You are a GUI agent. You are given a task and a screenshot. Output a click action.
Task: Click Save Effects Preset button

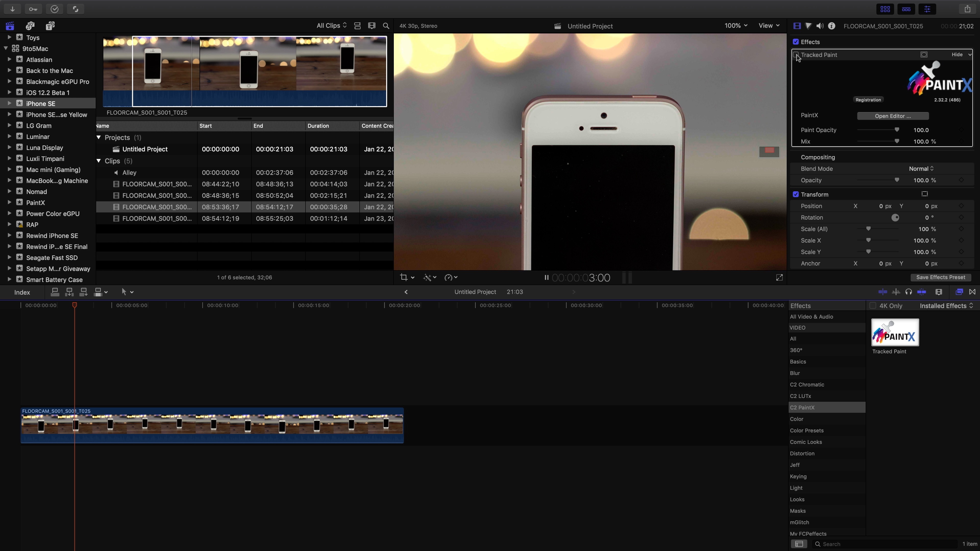point(940,278)
